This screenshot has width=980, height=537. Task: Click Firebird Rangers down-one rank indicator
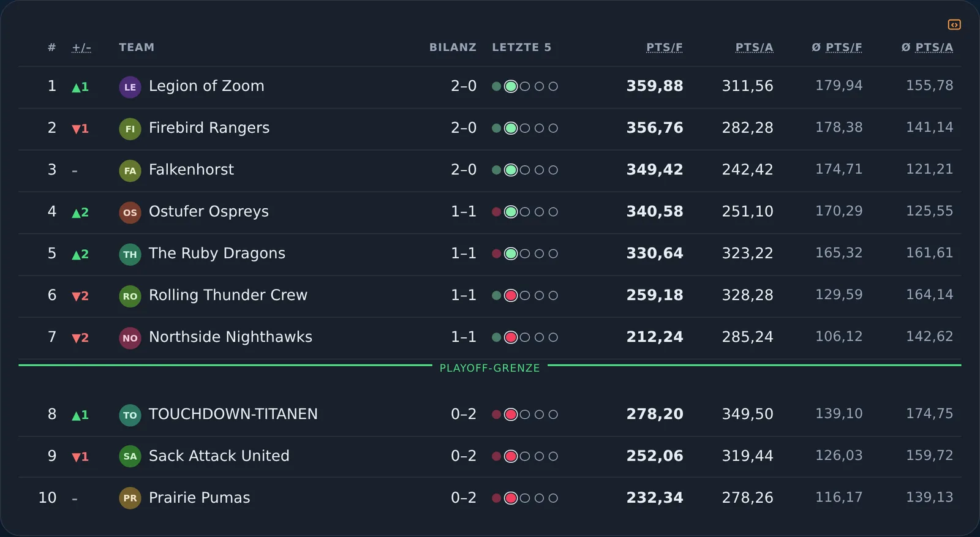80,129
